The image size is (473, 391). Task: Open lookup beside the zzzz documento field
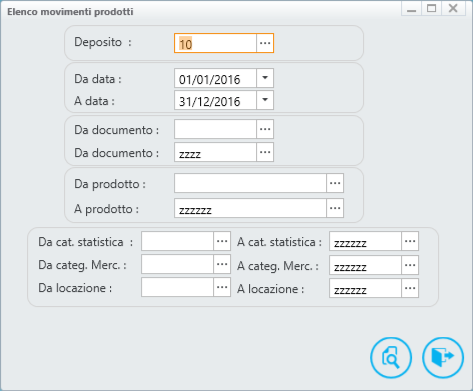[x=265, y=152]
